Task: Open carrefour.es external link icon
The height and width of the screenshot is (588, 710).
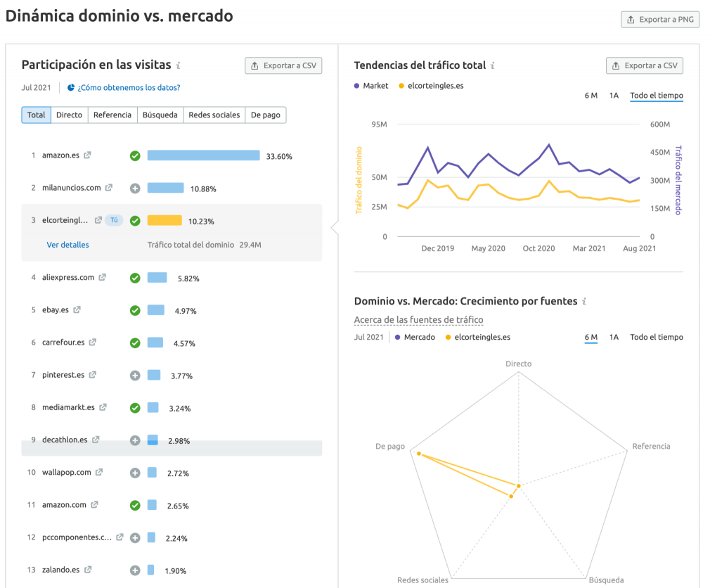Action: tap(92, 342)
